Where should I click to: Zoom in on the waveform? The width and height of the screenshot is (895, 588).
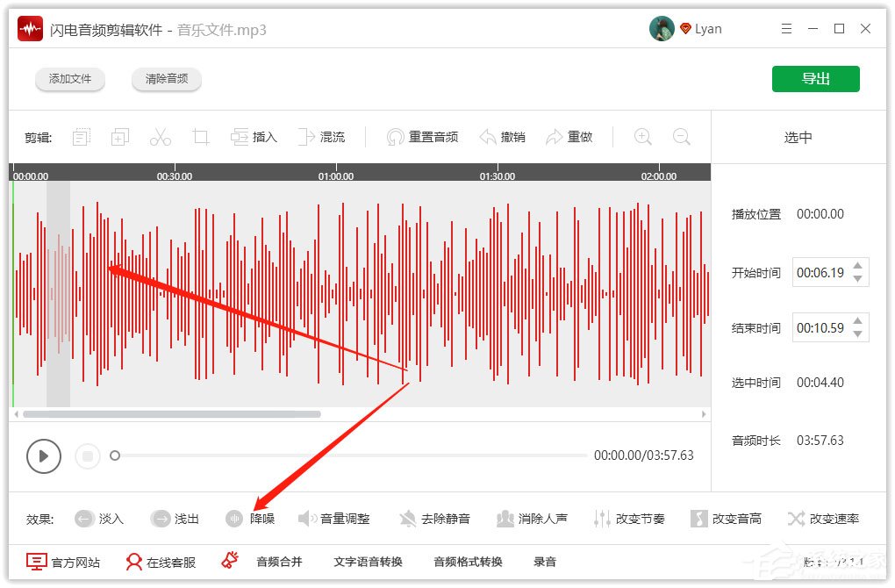pyautogui.click(x=642, y=137)
